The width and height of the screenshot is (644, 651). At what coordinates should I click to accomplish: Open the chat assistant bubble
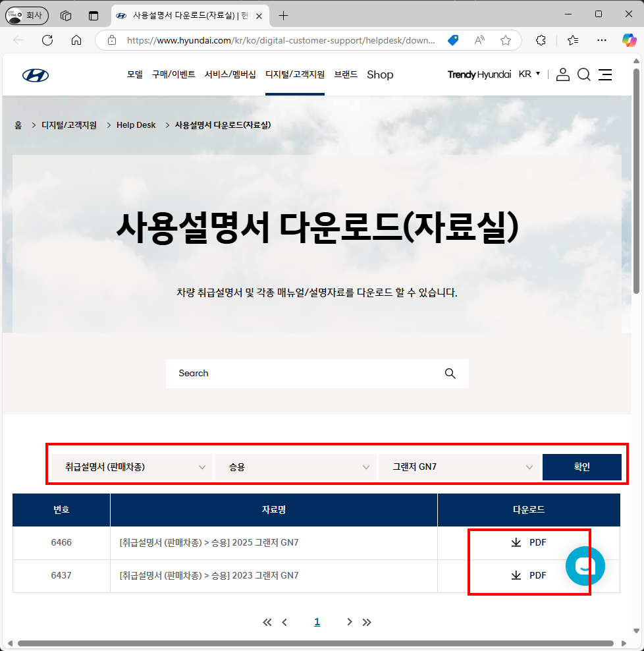pyautogui.click(x=585, y=566)
